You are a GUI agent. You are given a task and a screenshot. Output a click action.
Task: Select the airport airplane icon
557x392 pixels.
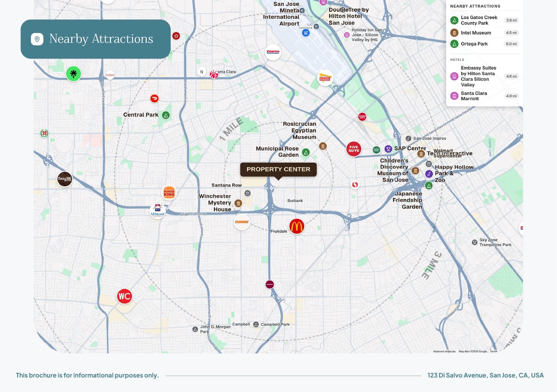click(306, 33)
